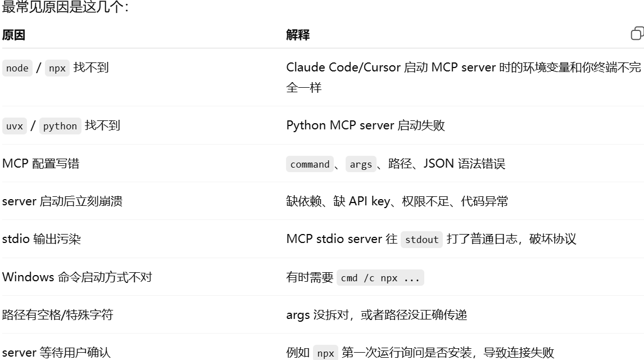Click the '最常见原因是这几个' heading text
The height and width of the screenshot is (360, 644).
tap(65, 7)
